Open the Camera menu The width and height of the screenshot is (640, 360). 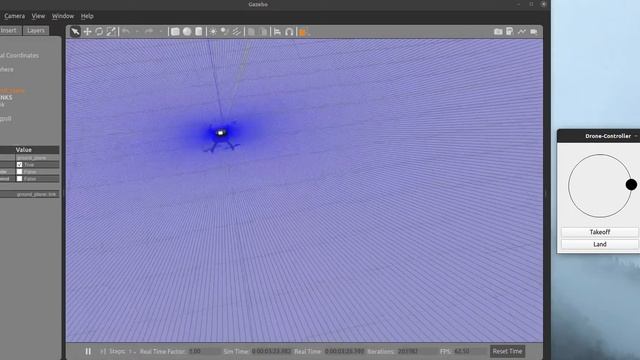coord(15,16)
